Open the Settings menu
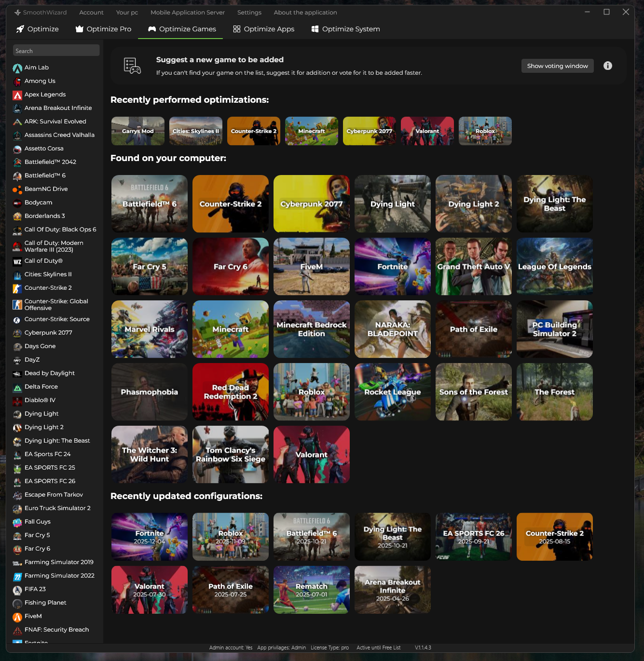This screenshot has width=644, height=661. point(249,13)
